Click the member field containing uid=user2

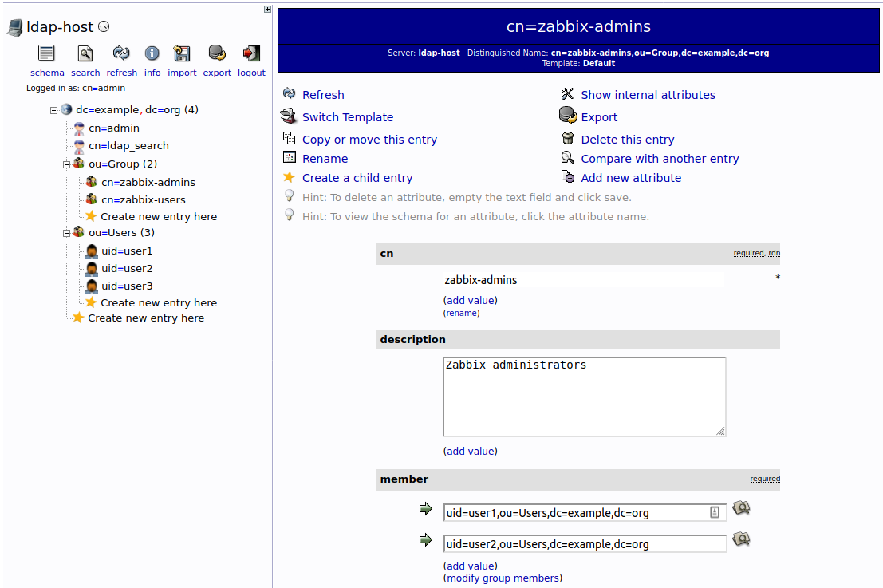point(585,543)
